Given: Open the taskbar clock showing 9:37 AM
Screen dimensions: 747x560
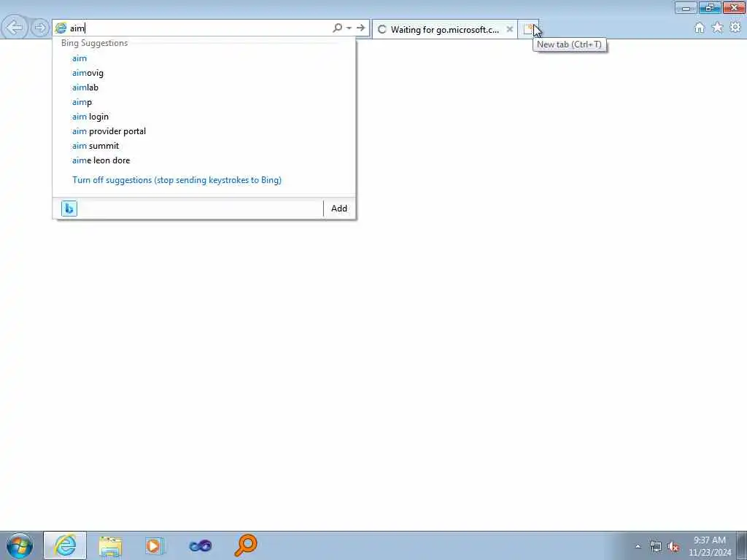Looking at the screenshot, I should coord(710,546).
